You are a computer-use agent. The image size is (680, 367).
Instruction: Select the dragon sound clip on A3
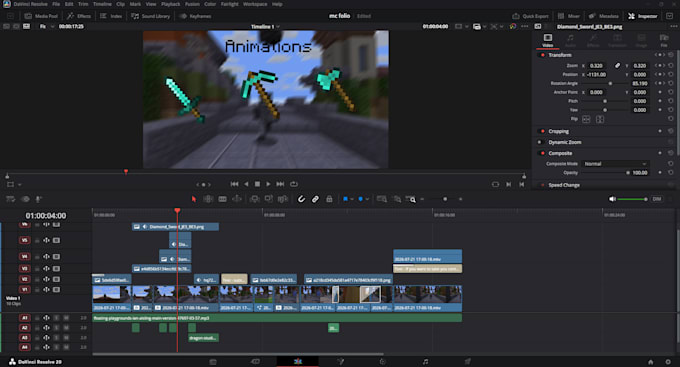pos(203,338)
